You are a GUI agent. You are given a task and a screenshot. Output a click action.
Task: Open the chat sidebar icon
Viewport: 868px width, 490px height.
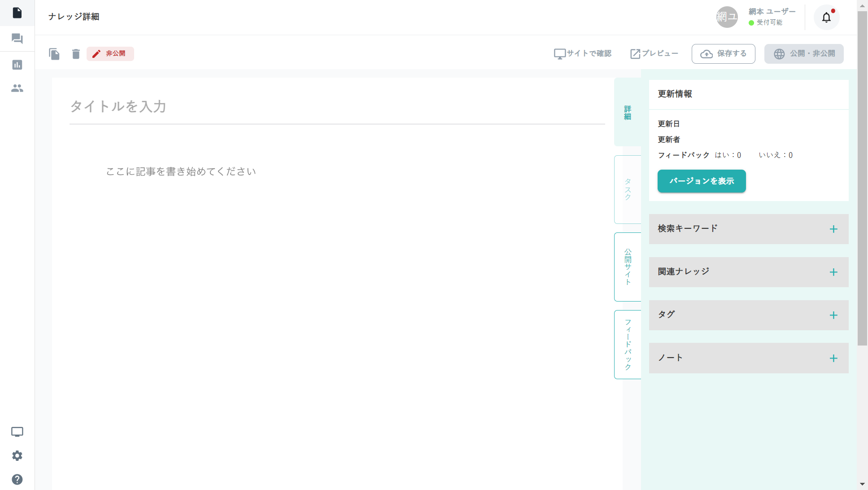coord(17,39)
